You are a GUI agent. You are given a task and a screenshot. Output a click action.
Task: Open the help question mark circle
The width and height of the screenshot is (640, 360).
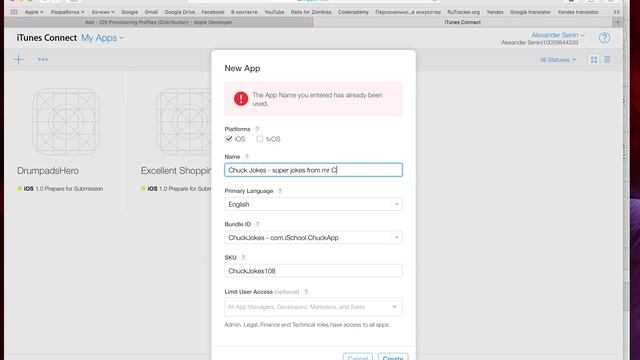pos(604,38)
